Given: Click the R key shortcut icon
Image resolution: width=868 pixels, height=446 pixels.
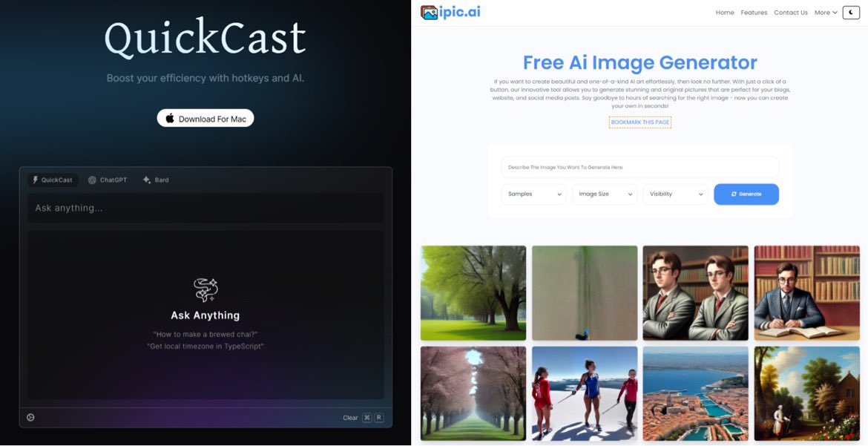Looking at the screenshot, I should point(378,418).
